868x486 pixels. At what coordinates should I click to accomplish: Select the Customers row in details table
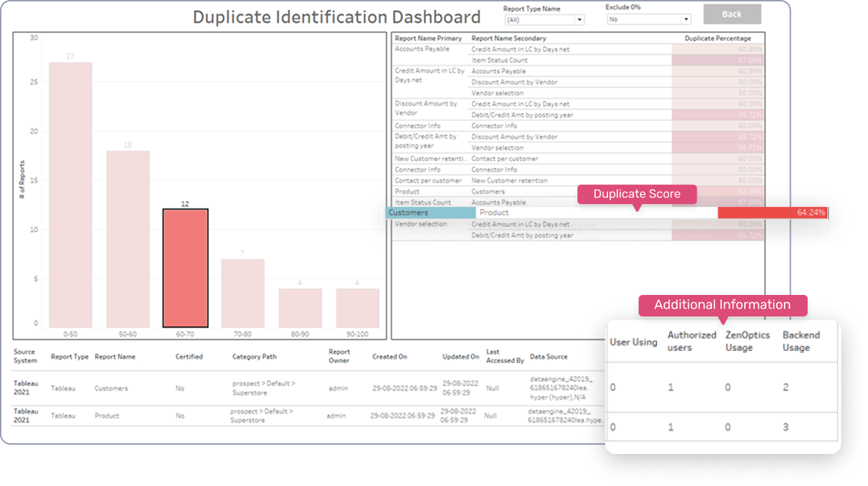[x=111, y=388]
